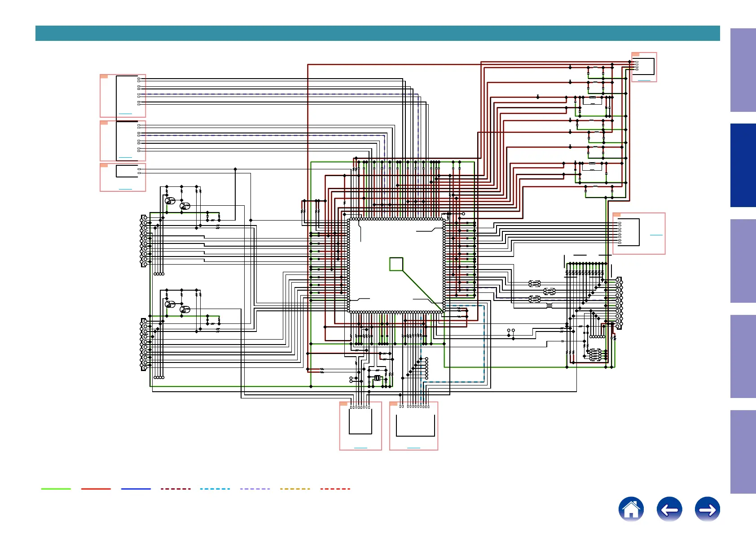Go to the home page icon
The height and width of the screenshot is (535, 756).
(x=631, y=509)
